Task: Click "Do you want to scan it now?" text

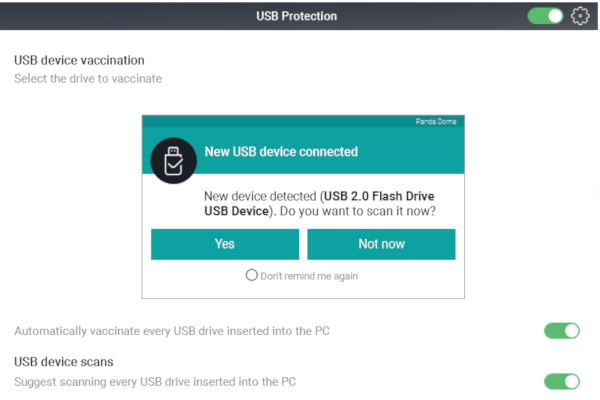Action: [358, 211]
